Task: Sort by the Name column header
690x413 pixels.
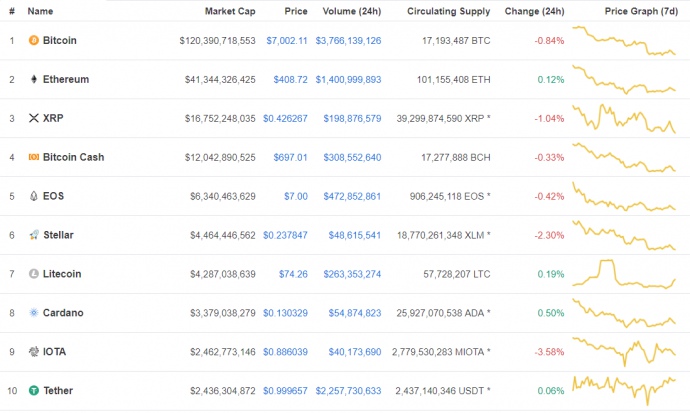Action: (40, 11)
